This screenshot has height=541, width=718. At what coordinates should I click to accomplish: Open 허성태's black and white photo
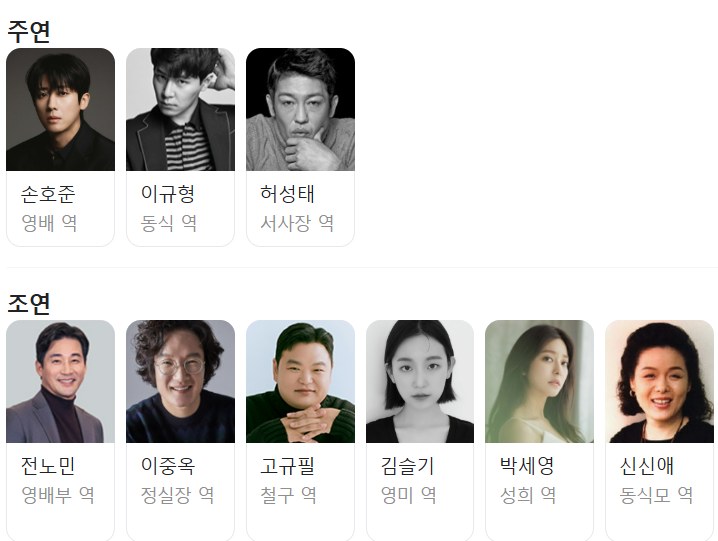click(300, 109)
